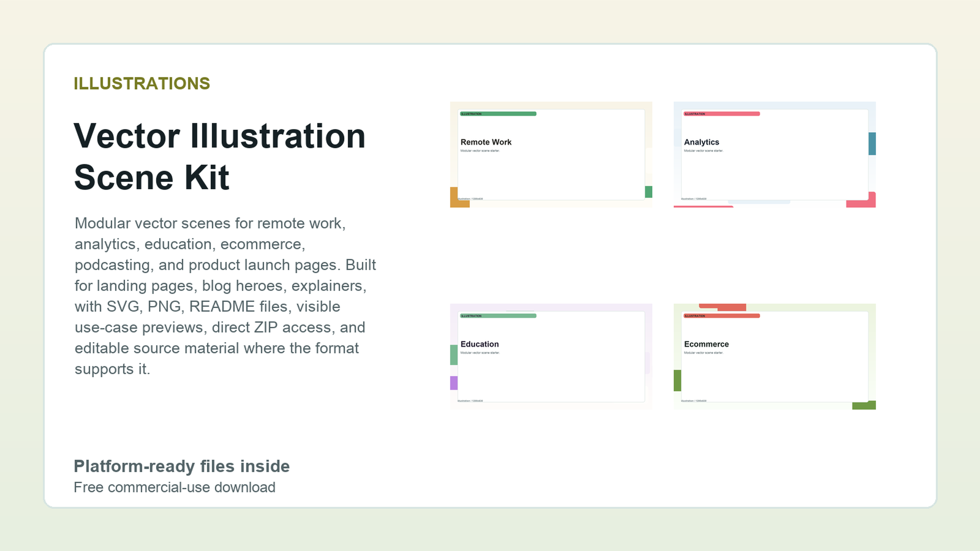This screenshot has width=980, height=551.
Task: Click the 'Modular vector scenes' description paragraph
Action: tap(225, 296)
